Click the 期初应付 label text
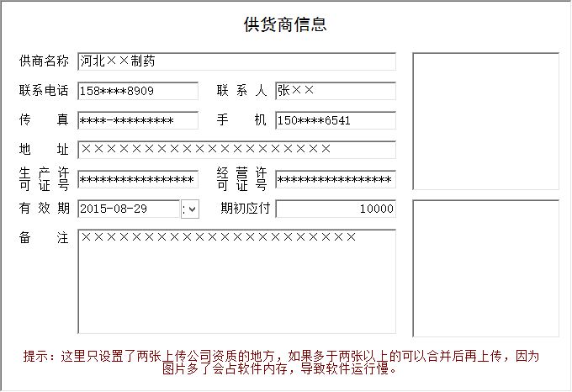Viewport: 572px width, 392px height. tap(245, 209)
